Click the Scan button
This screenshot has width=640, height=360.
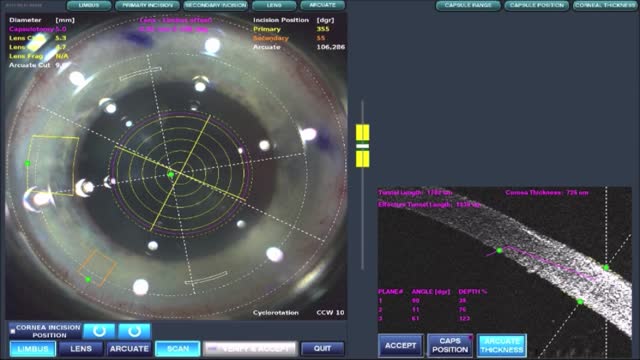[178, 349]
